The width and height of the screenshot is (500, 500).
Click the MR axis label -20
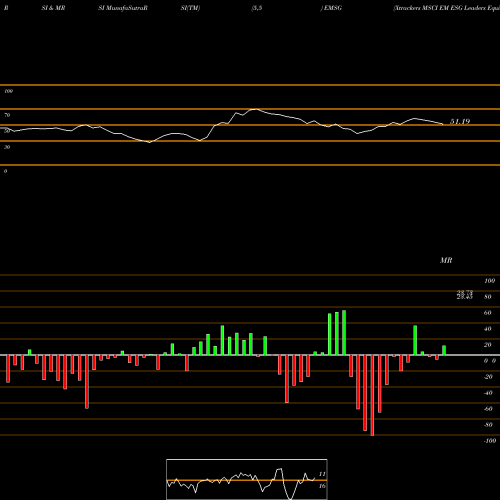coord(488,377)
